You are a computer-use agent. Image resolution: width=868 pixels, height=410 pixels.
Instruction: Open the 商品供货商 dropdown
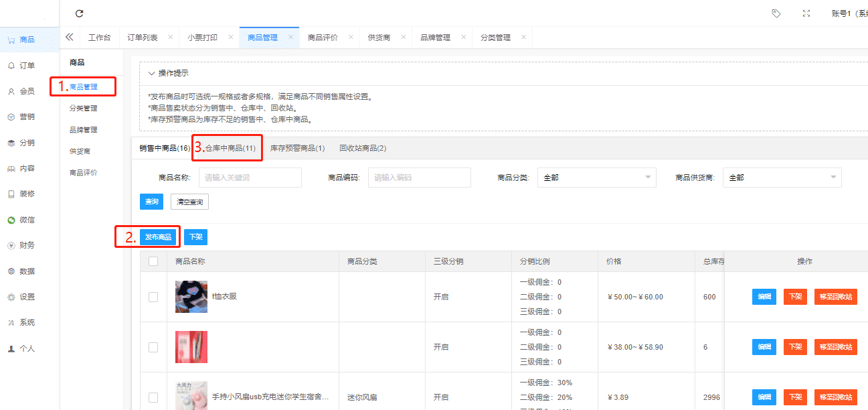[781, 178]
